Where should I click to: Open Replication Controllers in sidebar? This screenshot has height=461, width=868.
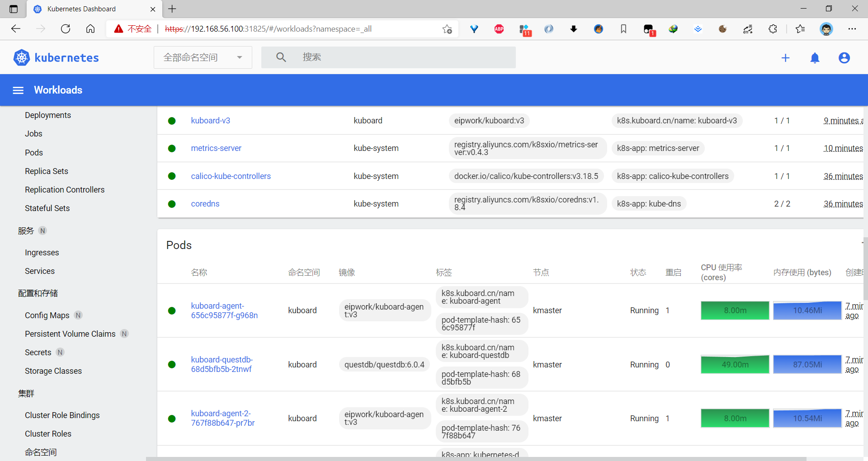tap(65, 190)
